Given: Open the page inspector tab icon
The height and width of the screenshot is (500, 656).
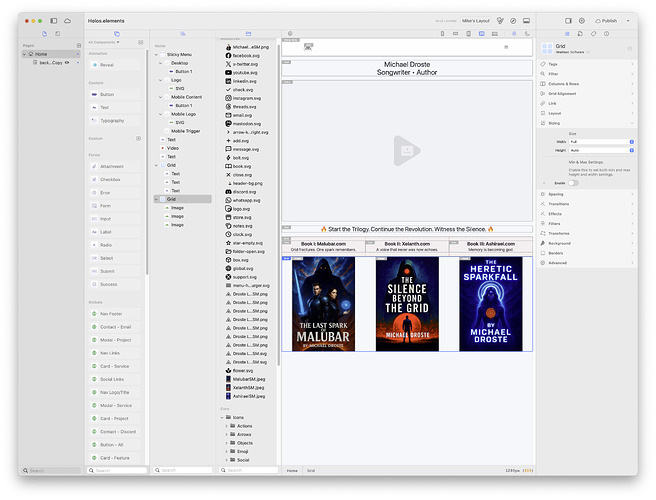Looking at the screenshot, I should point(580,33).
